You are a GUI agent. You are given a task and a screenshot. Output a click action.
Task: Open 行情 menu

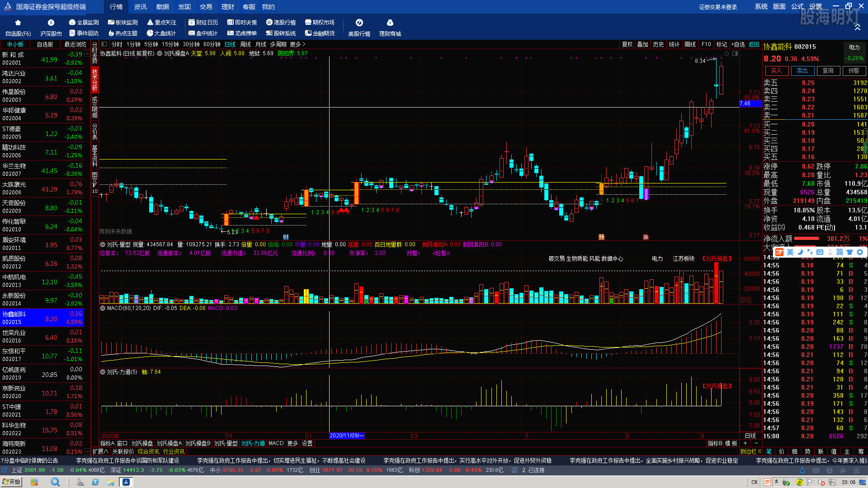click(116, 7)
